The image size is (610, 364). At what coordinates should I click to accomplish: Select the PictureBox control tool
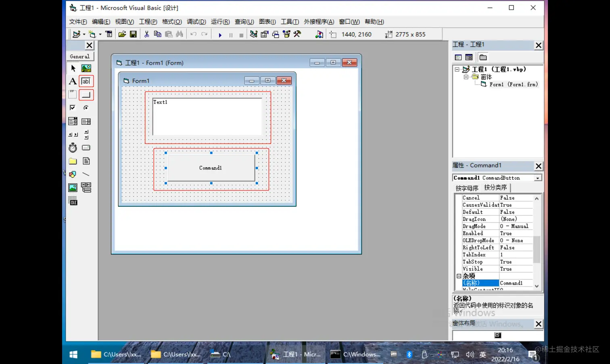point(86,68)
